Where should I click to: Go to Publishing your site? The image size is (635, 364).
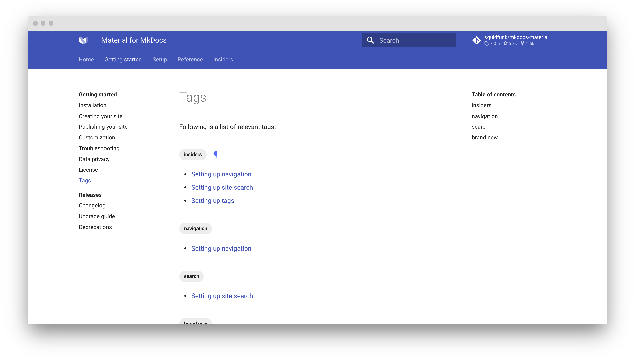103,127
